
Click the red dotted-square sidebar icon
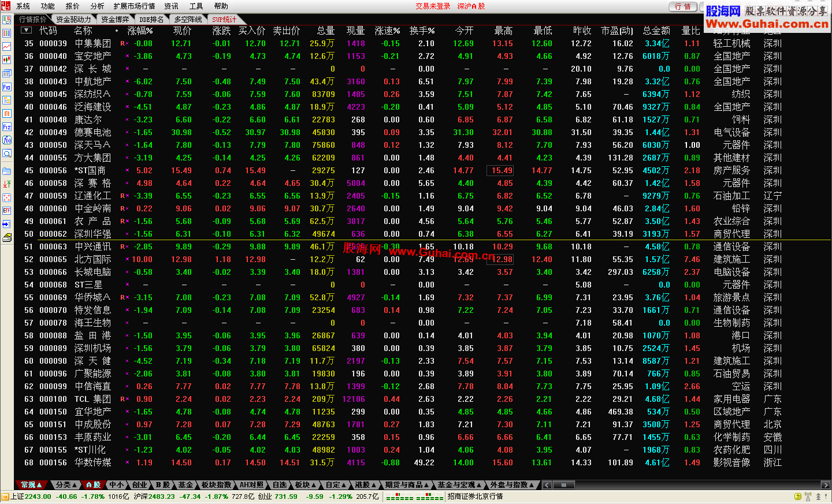coord(7,197)
